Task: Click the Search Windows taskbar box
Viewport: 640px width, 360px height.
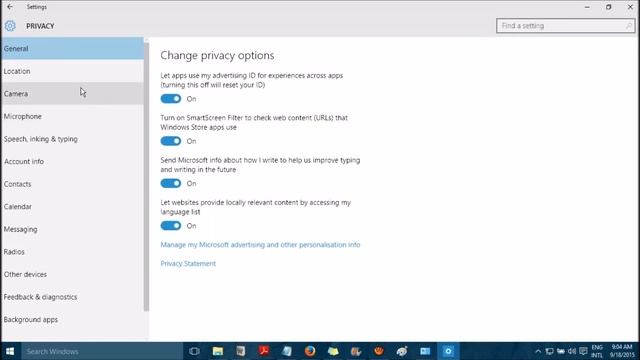Action: coord(102,351)
